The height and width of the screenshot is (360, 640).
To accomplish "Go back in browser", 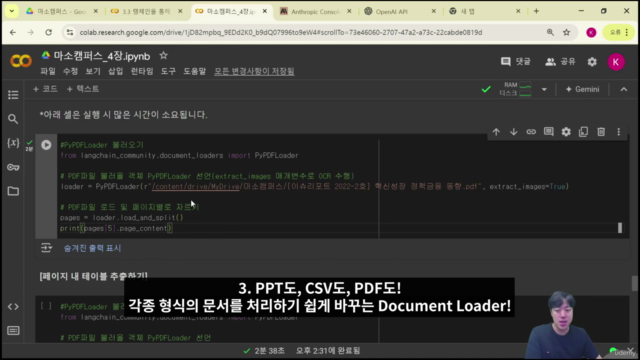I will 13,32.
